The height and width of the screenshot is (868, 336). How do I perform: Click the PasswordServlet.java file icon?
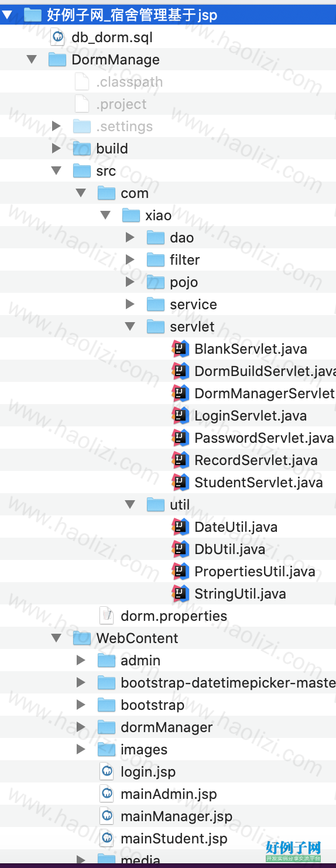pos(180,438)
